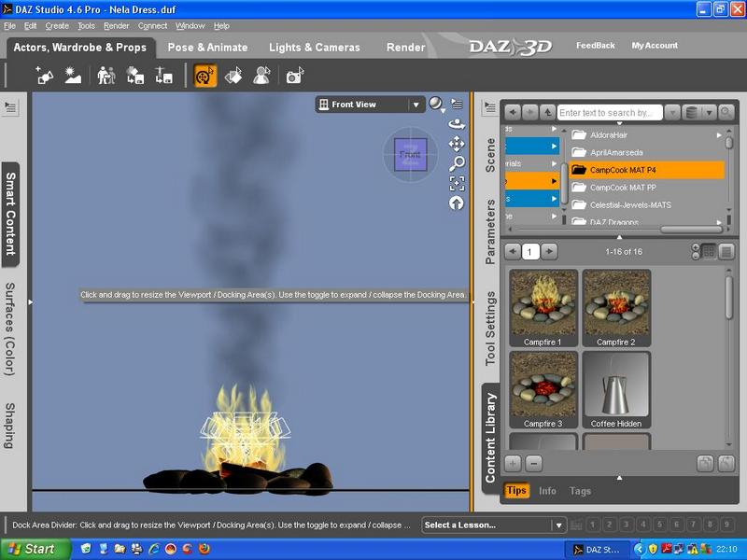The image size is (747, 560).
Task: Click the Tags tab at bottom
Action: 580,491
